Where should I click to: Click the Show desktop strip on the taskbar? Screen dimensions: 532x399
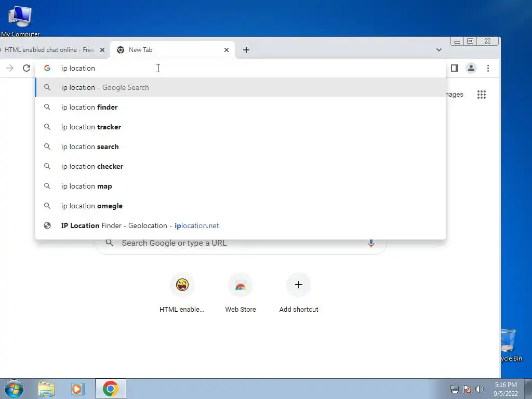(x=528, y=389)
